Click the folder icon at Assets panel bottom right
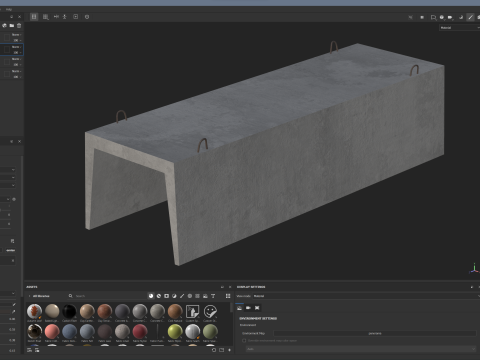Screen dimensions: 480x360 [x=221, y=350]
